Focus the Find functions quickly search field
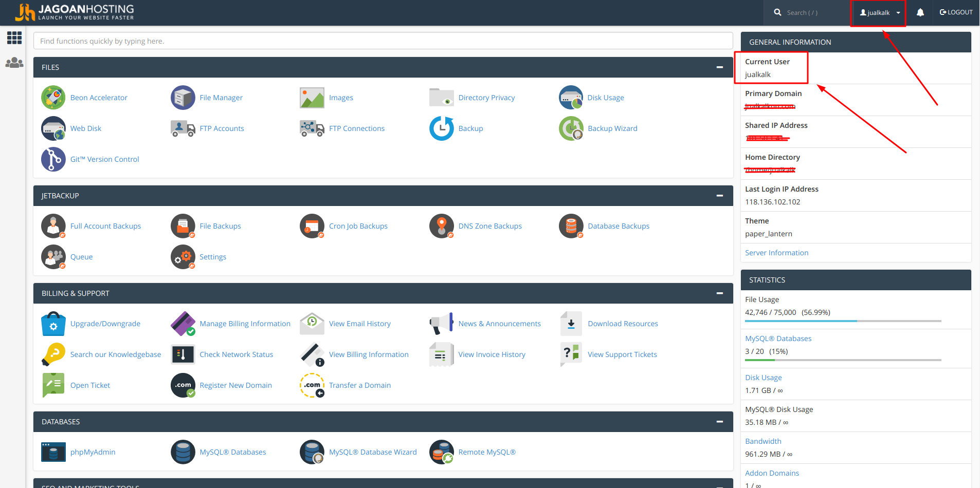The width and height of the screenshot is (980, 488). click(383, 41)
